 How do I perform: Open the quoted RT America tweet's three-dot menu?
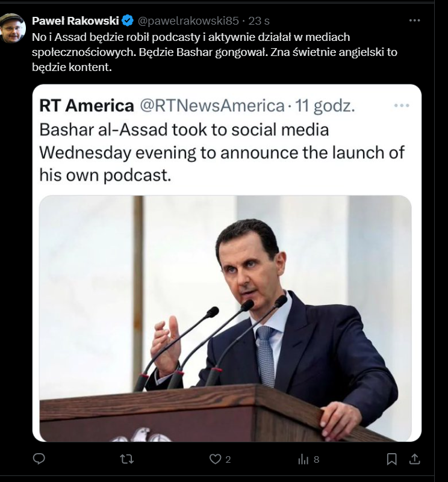point(402,105)
